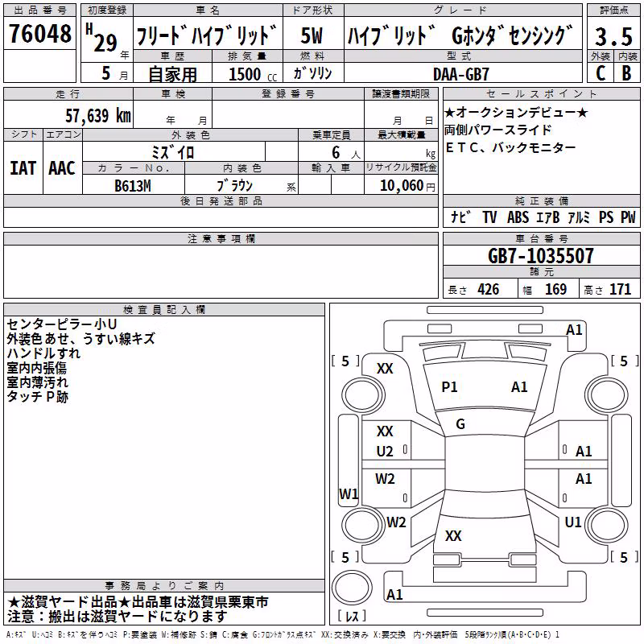Viewport: 644px width, 644px height.
Task: Select the registration year H29
Action: [x=102, y=38]
